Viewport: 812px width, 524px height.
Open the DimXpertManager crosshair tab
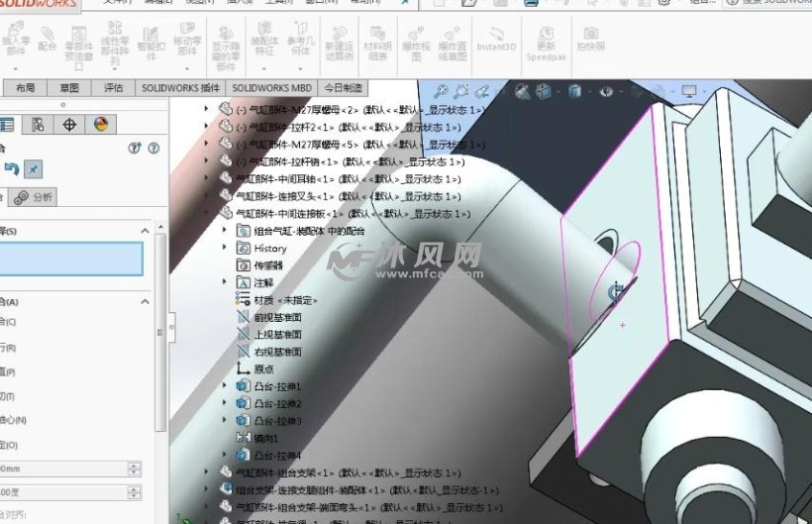coord(69,125)
